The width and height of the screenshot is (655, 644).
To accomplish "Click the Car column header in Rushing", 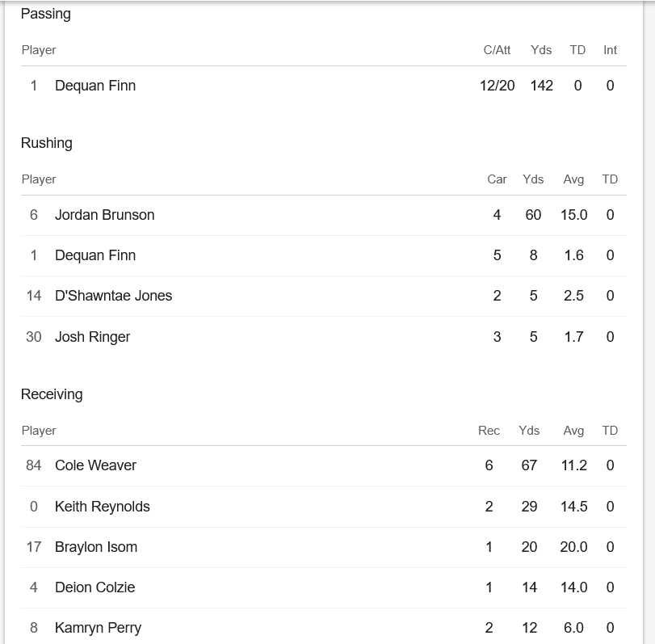I will point(497,179).
